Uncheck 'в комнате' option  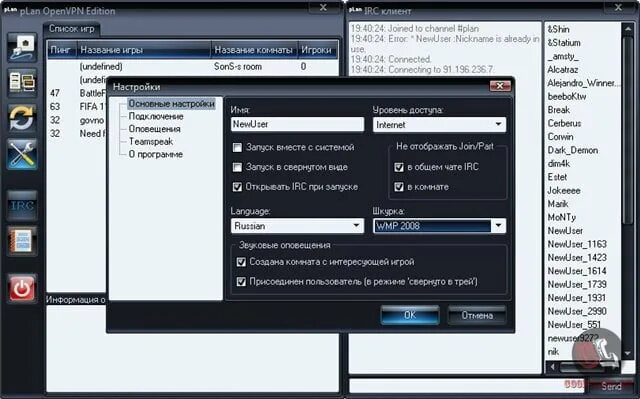coord(399,187)
